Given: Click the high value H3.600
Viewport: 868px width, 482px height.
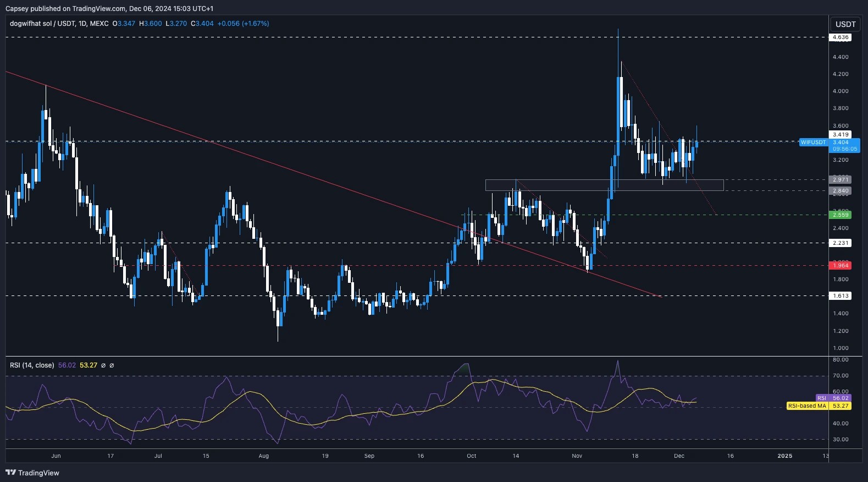Looking at the screenshot, I should tap(151, 24).
